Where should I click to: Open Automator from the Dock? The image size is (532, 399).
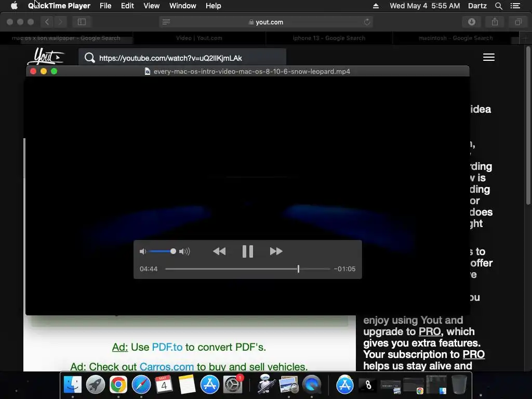click(265, 385)
